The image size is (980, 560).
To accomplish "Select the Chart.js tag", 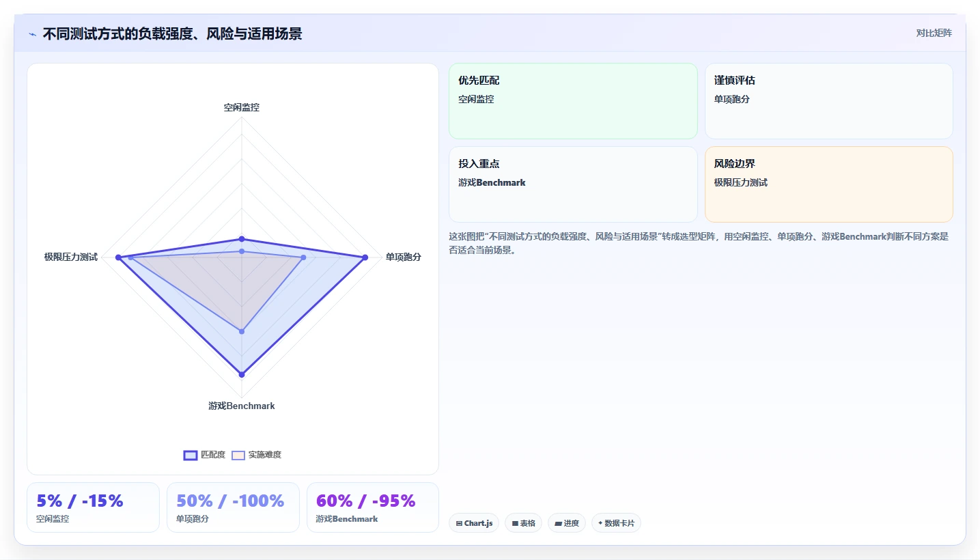I will pos(474,523).
